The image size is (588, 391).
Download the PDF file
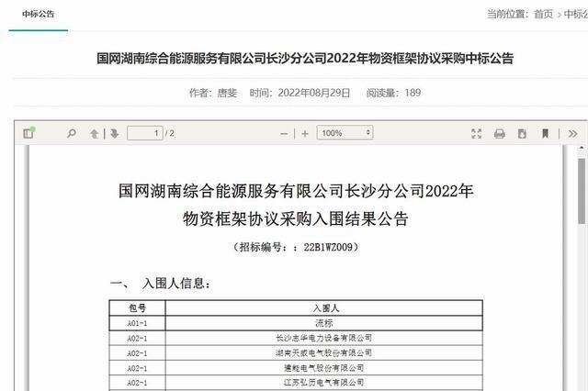(x=522, y=133)
